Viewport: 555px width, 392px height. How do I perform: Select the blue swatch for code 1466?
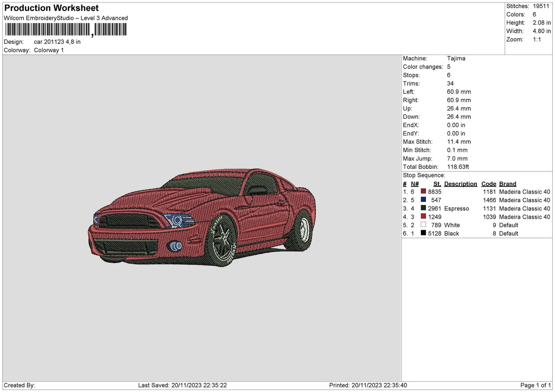pyautogui.click(x=423, y=200)
